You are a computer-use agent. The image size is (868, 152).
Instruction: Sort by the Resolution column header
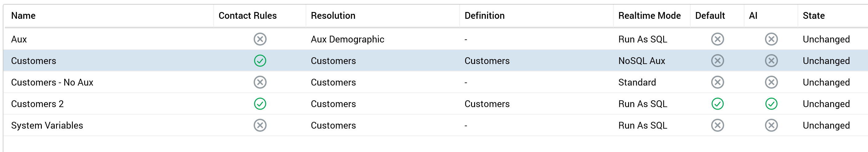pos(333,15)
